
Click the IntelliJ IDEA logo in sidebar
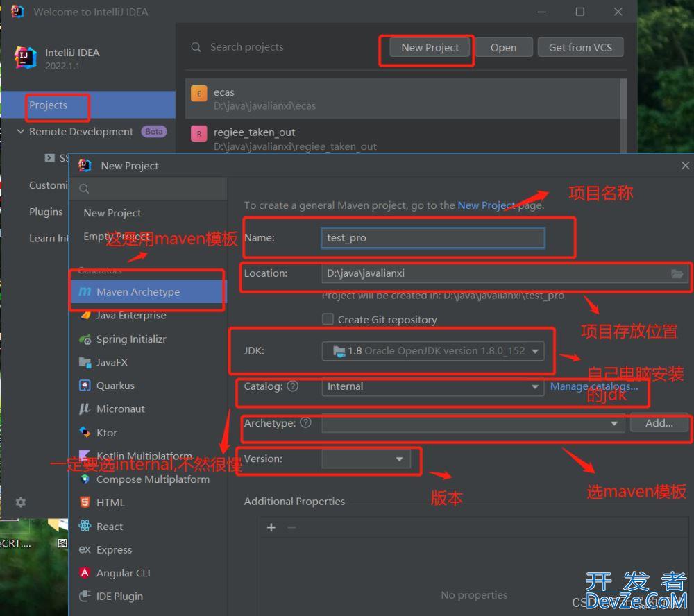tap(25, 58)
